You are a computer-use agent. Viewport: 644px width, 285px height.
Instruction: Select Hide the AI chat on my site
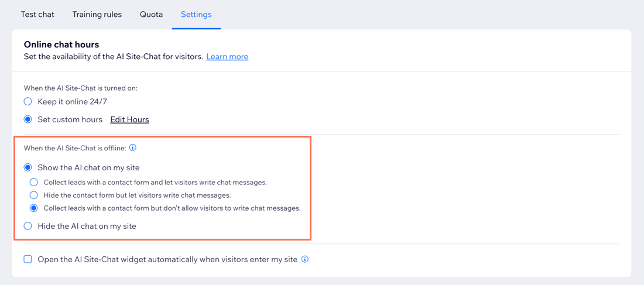tap(28, 225)
